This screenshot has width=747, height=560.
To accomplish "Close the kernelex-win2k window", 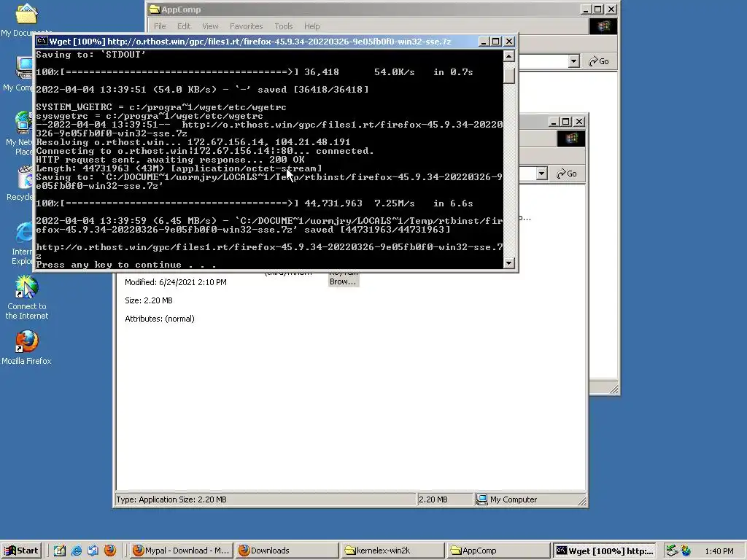I will pyautogui.click(x=578, y=122).
